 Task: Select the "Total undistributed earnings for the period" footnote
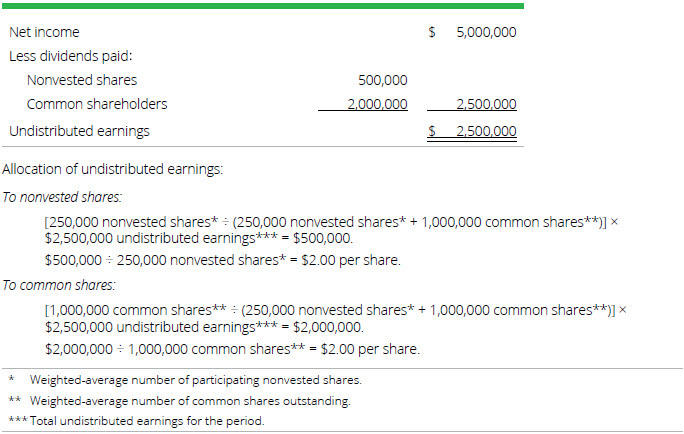pyautogui.click(x=147, y=421)
